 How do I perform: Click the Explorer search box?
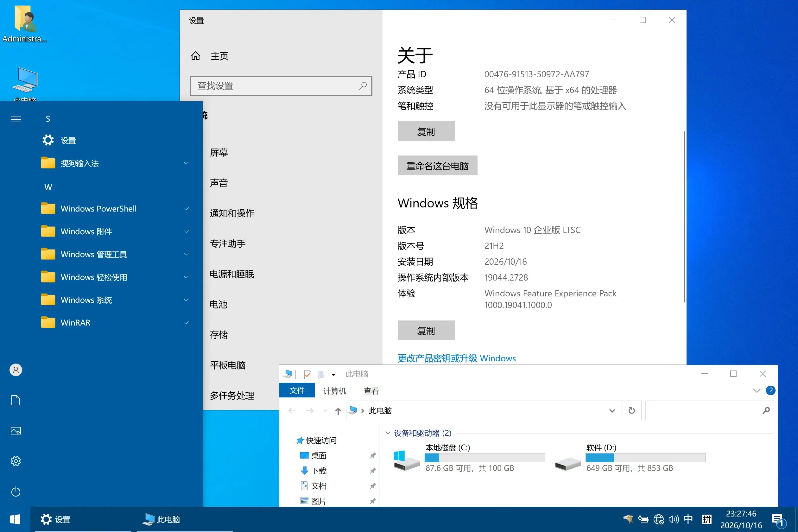pos(709,410)
